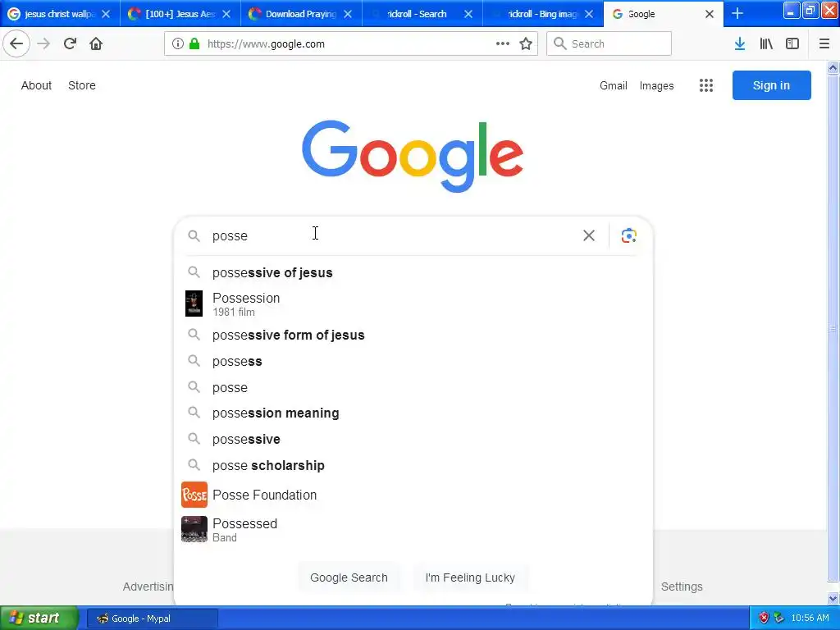This screenshot has width=840, height=630.
Task: Go back with the browser back arrow
Action: coord(16,44)
